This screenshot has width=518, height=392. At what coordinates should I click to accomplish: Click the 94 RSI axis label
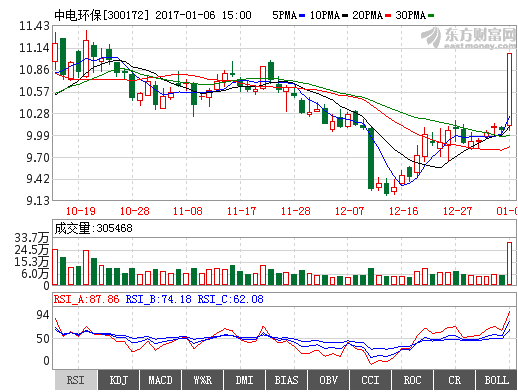43,315
